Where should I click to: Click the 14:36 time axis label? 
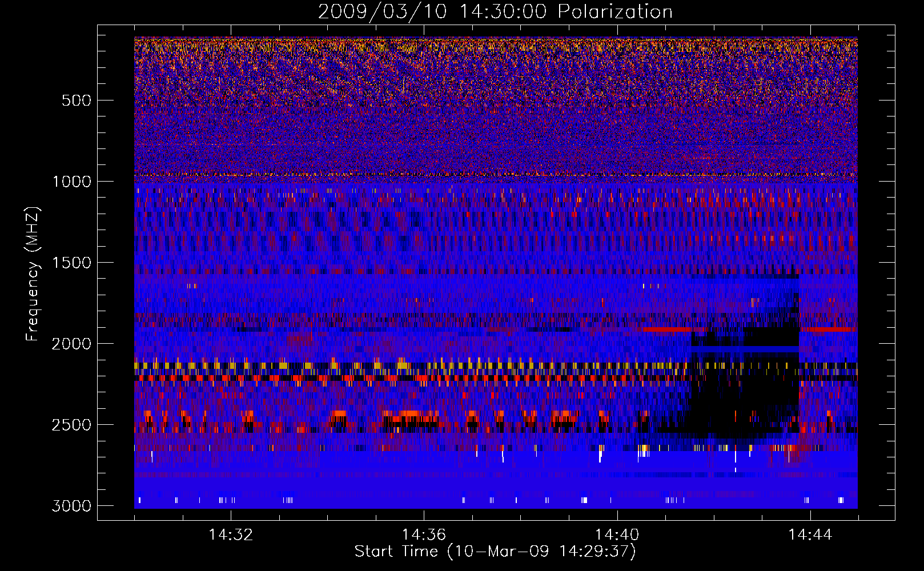point(424,534)
